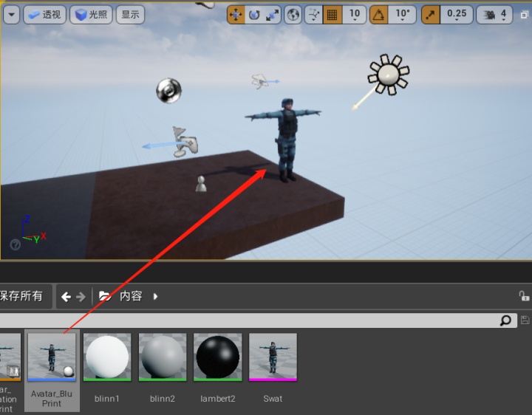Toggle rotation snapping angle icon
Image resolution: width=532 pixels, height=415 pixels.
pyautogui.click(x=378, y=15)
